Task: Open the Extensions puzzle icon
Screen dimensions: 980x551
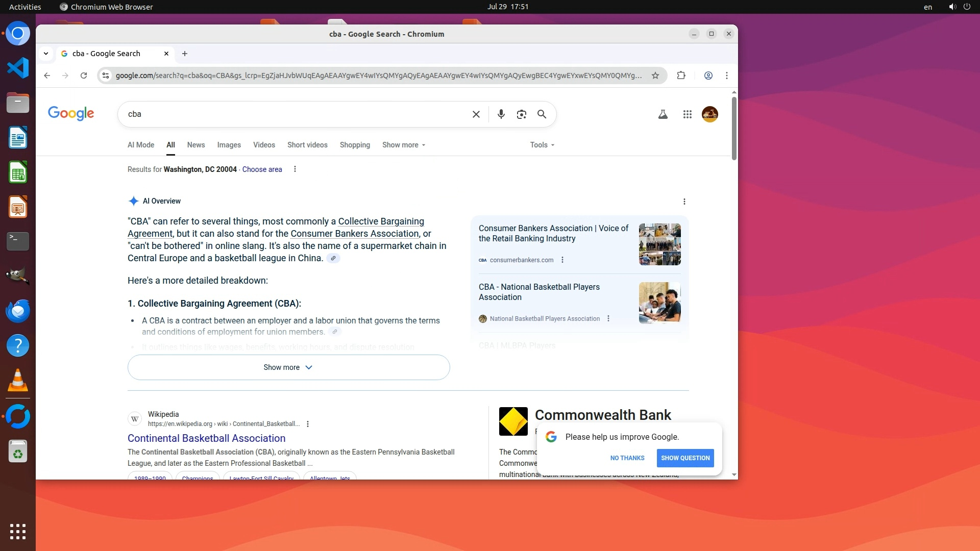Action: (681, 76)
